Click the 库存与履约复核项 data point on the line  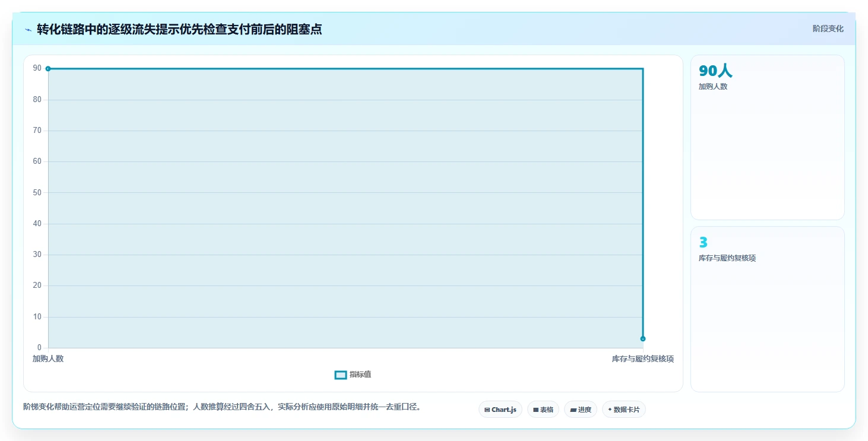point(643,339)
